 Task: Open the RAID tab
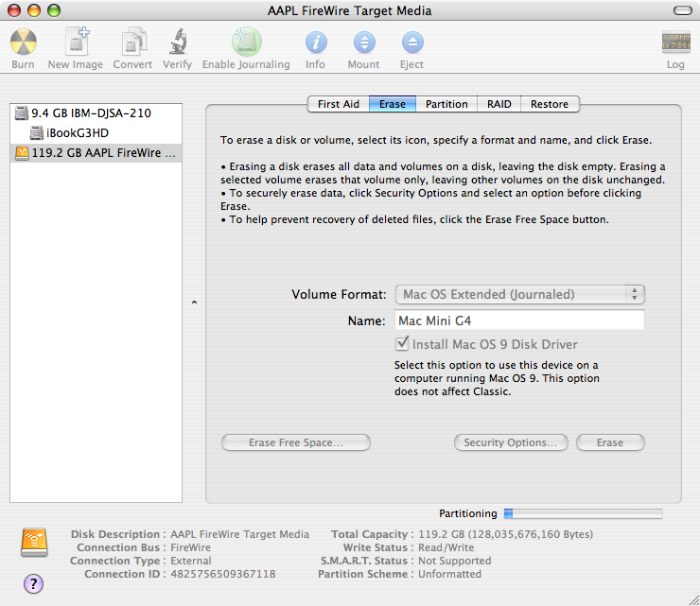point(499,104)
